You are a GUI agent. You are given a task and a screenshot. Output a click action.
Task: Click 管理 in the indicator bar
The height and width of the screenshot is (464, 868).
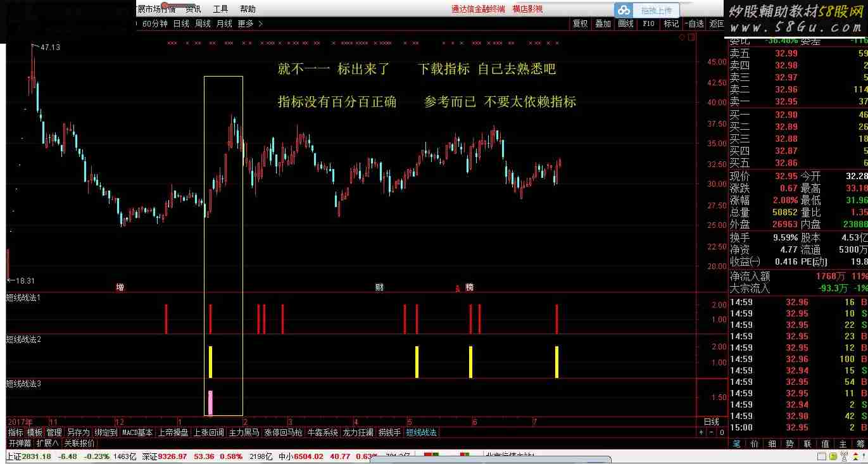tap(54, 432)
